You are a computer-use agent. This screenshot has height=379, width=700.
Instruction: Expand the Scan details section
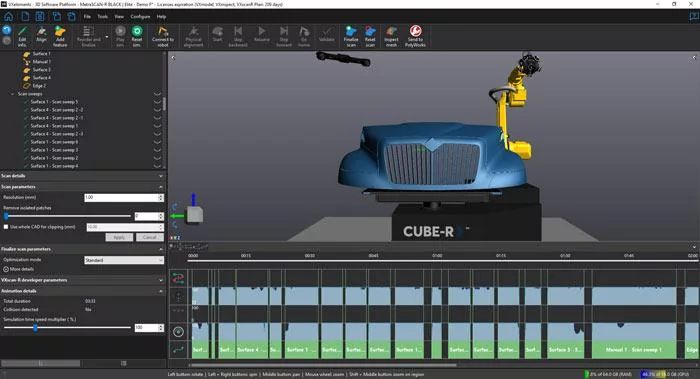[161, 176]
